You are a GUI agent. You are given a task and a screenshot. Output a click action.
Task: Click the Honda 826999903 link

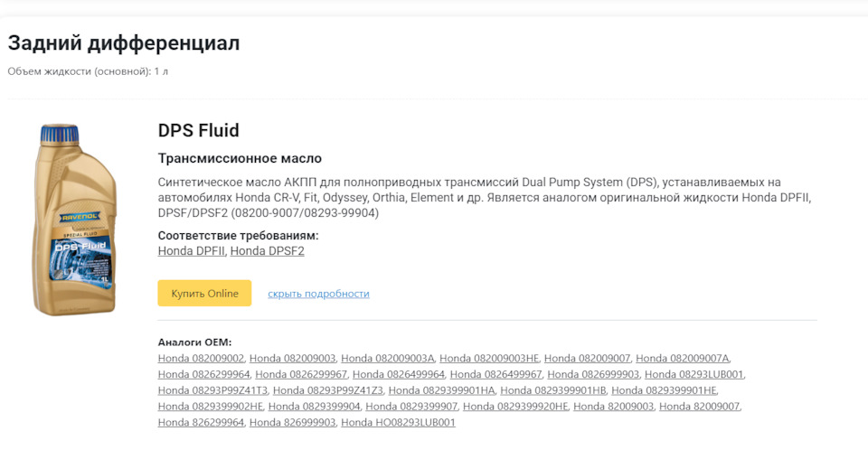tap(292, 422)
